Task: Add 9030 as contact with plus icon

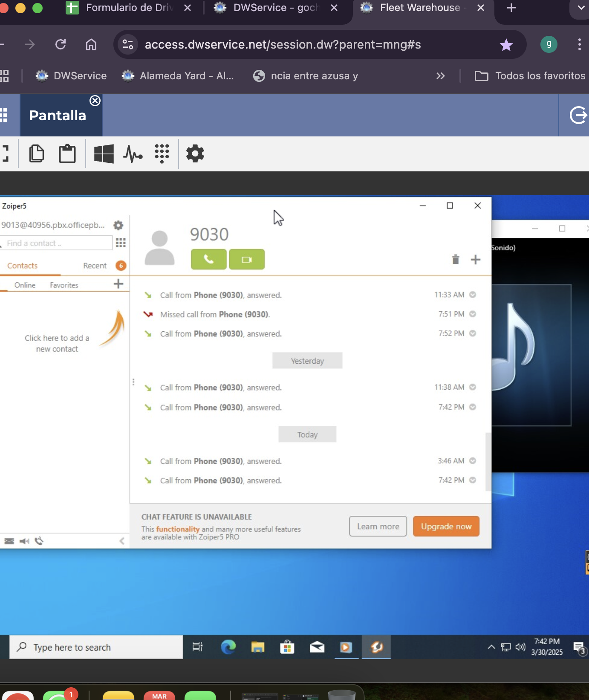Action: coord(476,260)
